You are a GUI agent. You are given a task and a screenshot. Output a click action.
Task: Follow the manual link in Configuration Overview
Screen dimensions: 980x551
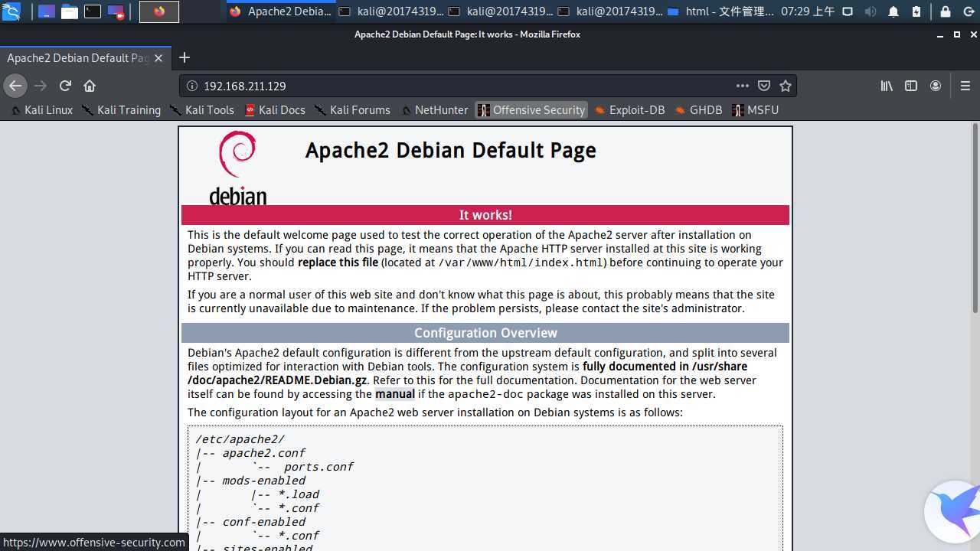pyautogui.click(x=394, y=394)
